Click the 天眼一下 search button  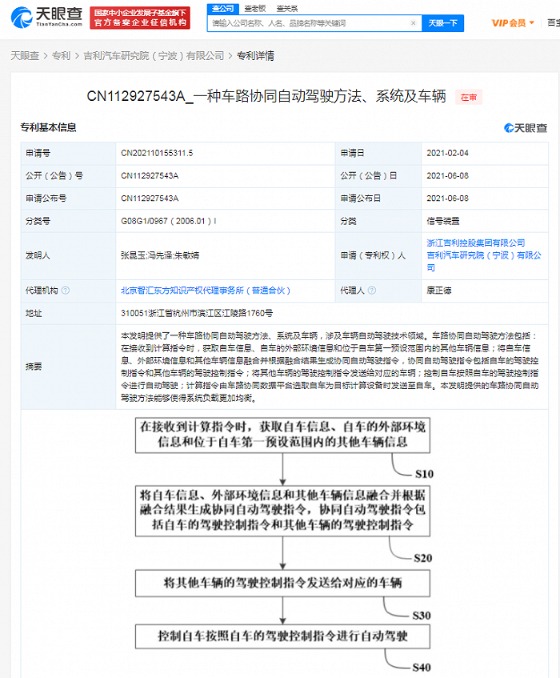click(x=443, y=23)
